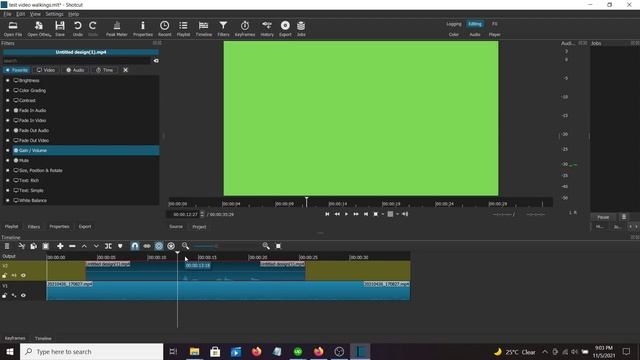Click the filter search field
Viewport: 640px width, 360px height.
tap(77, 61)
